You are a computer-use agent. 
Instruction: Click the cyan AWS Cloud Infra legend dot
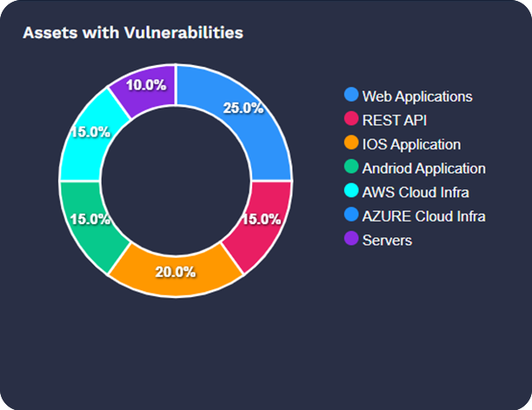click(351, 192)
